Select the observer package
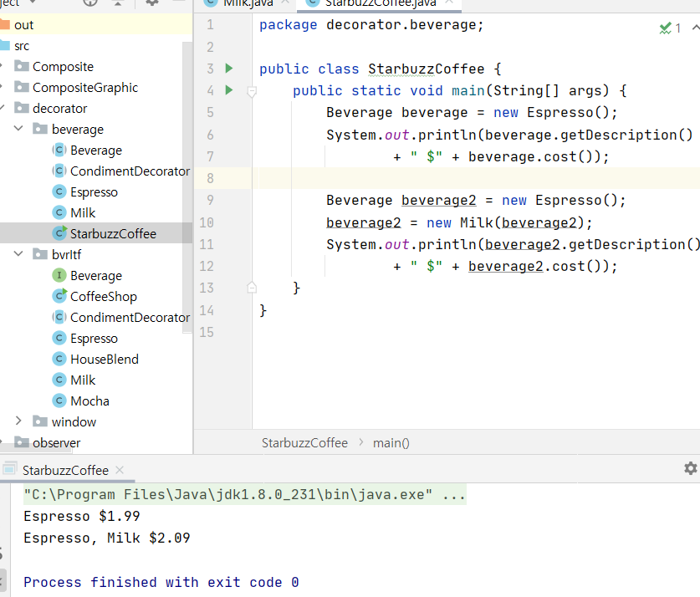The image size is (700, 597). [56, 442]
